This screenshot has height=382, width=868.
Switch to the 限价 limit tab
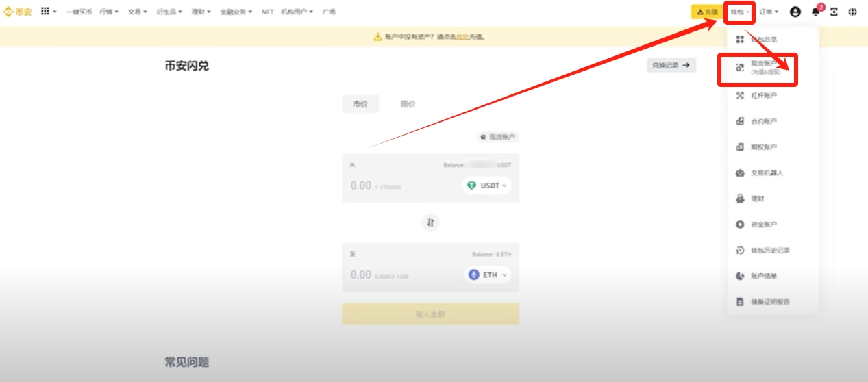coord(408,104)
